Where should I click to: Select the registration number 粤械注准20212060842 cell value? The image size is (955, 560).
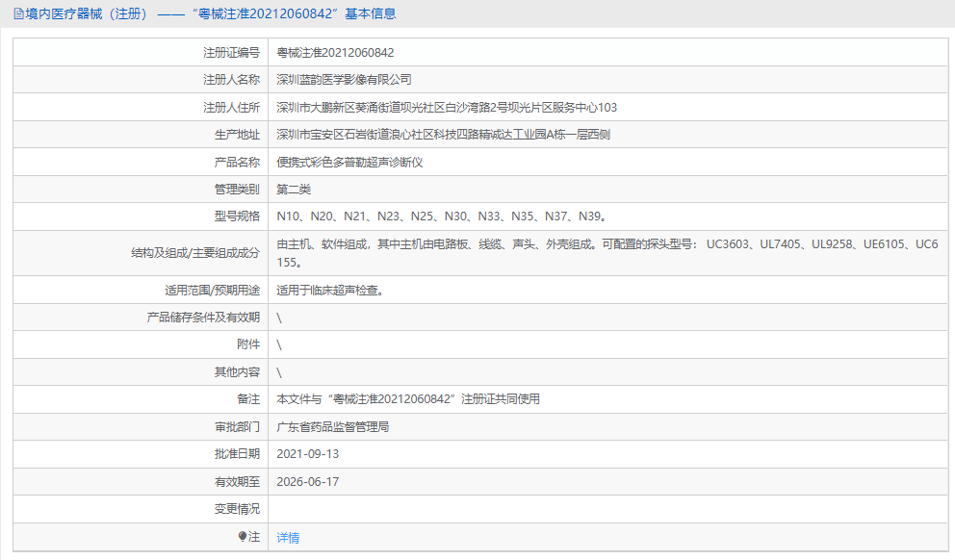tap(335, 52)
